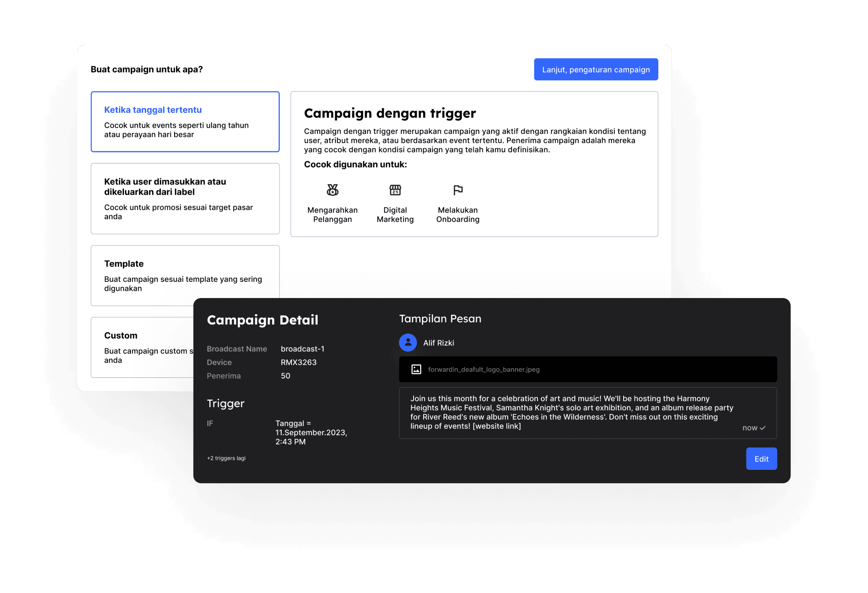Click the RMX3263 device value
The width and height of the screenshot is (868, 593).
(x=298, y=362)
